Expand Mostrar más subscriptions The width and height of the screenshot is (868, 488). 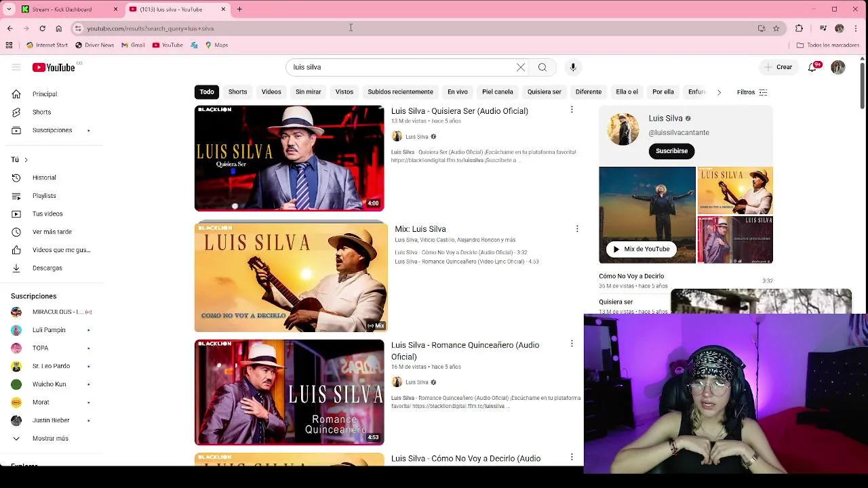click(50, 439)
